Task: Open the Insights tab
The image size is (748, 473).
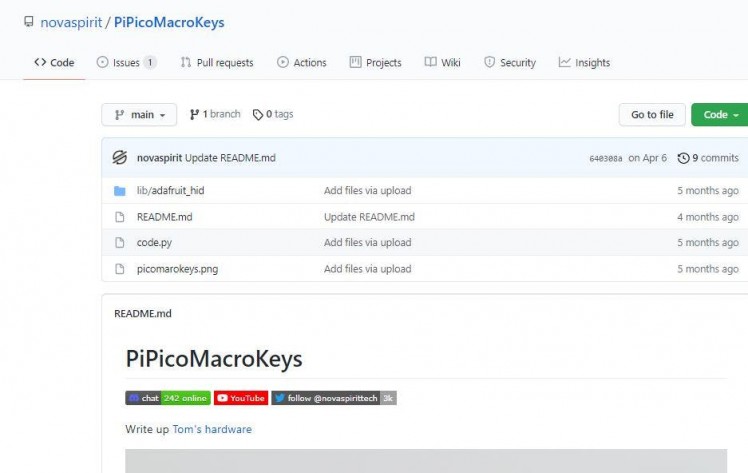Action: point(584,62)
